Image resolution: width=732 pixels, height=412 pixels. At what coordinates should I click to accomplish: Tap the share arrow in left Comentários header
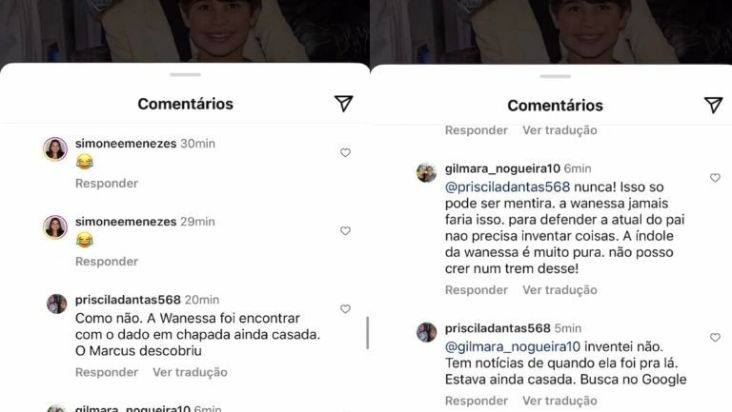344,104
